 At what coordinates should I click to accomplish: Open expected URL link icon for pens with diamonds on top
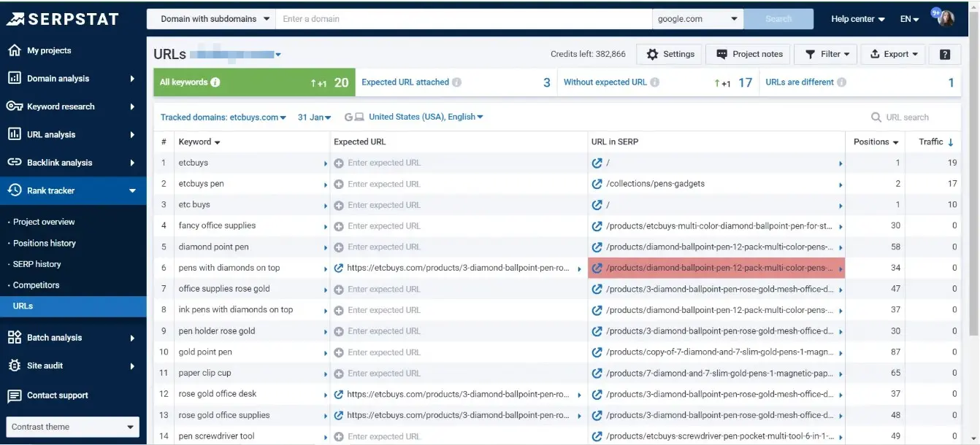click(x=339, y=268)
